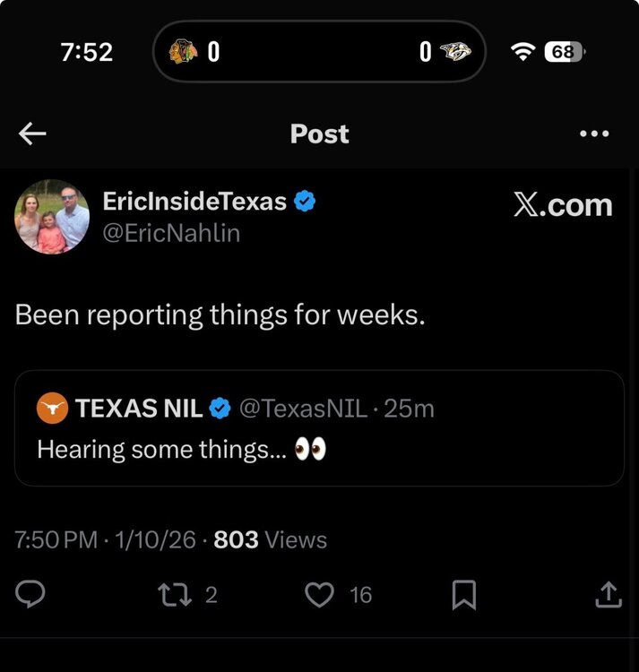Image resolution: width=639 pixels, height=672 pixels.
Task: Tap the @TexasNIL handle in quote
Action: 300,409
